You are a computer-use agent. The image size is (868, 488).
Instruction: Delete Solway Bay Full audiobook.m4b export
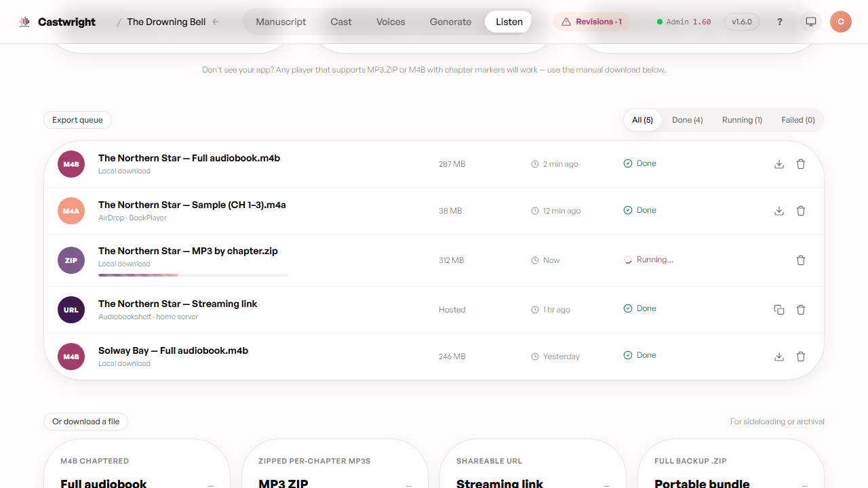(x=801, y=357)
